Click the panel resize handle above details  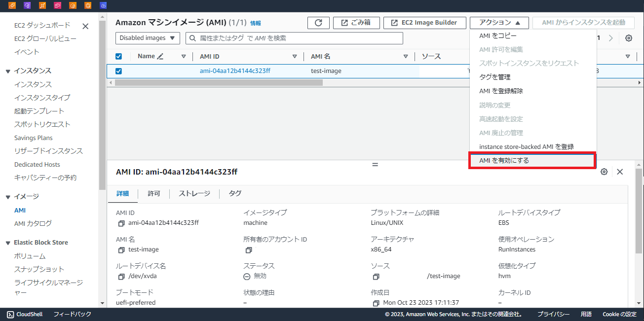coord(375,164)
